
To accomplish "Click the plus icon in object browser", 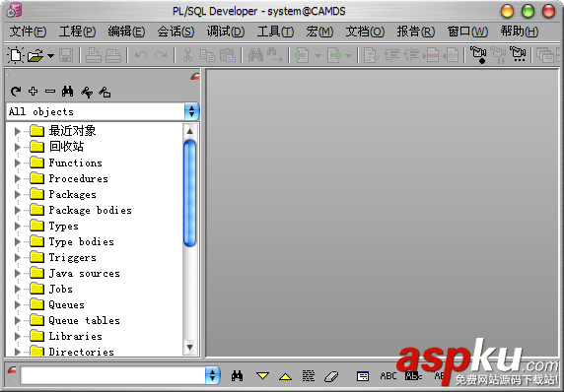I will click(34, 92).
